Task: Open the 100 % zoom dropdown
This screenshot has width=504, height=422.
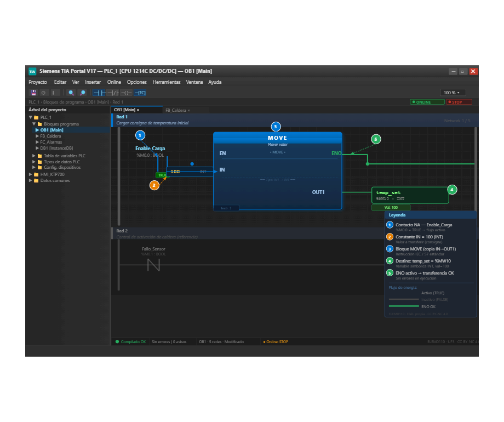Action: (453, 93)
